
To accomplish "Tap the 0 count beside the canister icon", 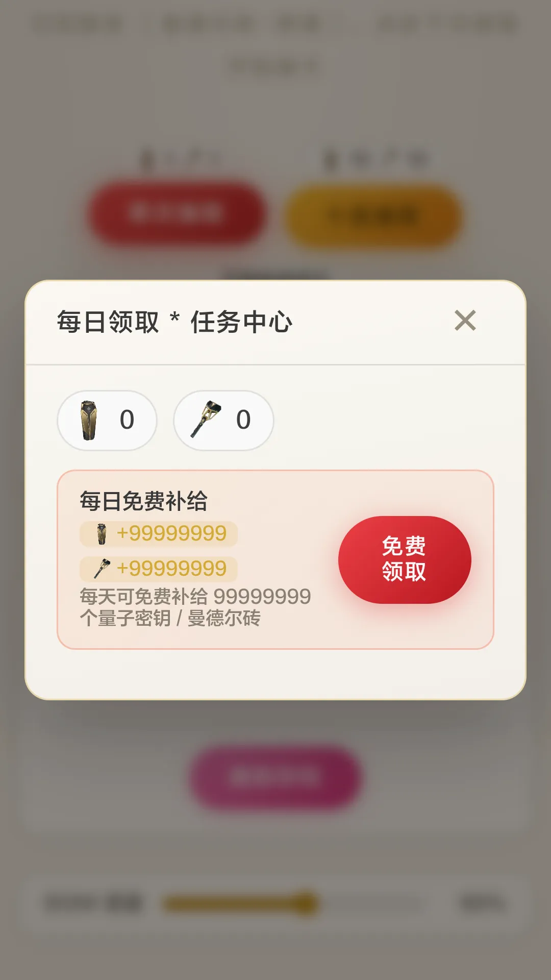I will tap(127, 420).
